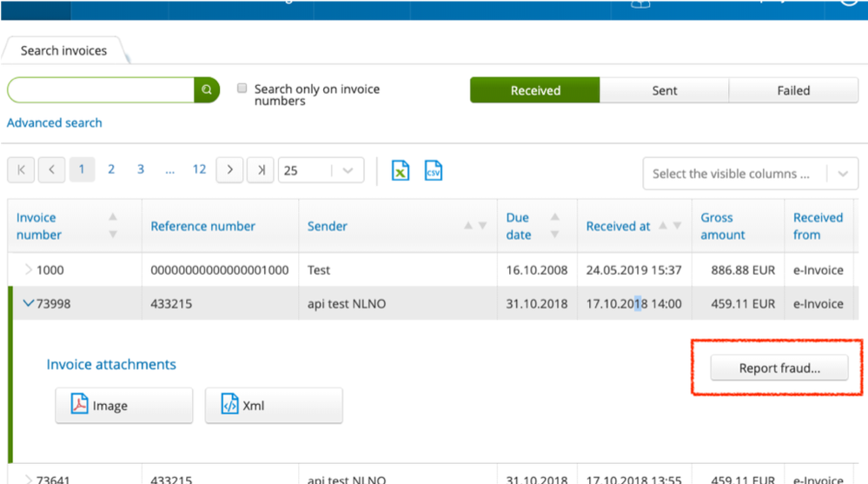Select received time 24.05.2019 15:37
868x484 pixels.
(633, 269)
